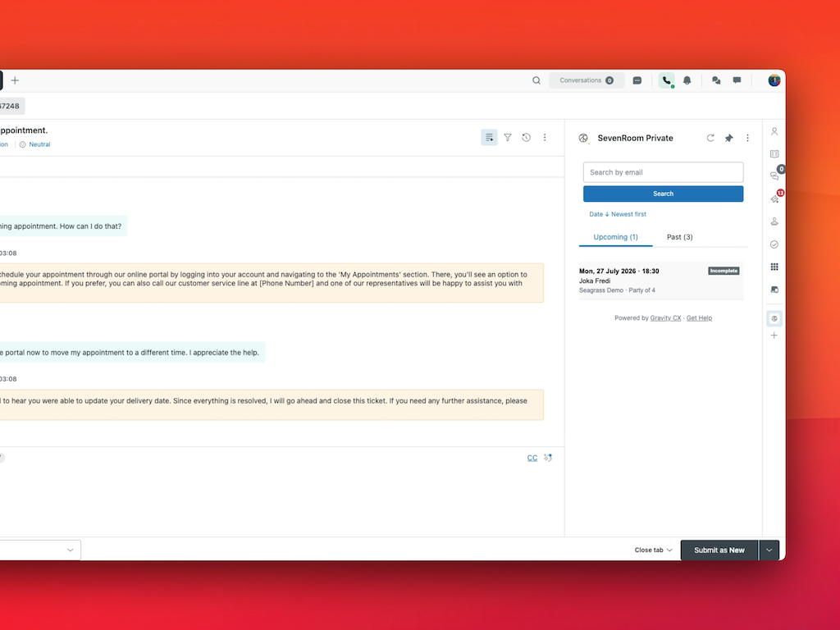Click the customer message 'I appreciate the help.'
Image resolution: width=840 pixels, height=630 pixels.
[132, 353]
